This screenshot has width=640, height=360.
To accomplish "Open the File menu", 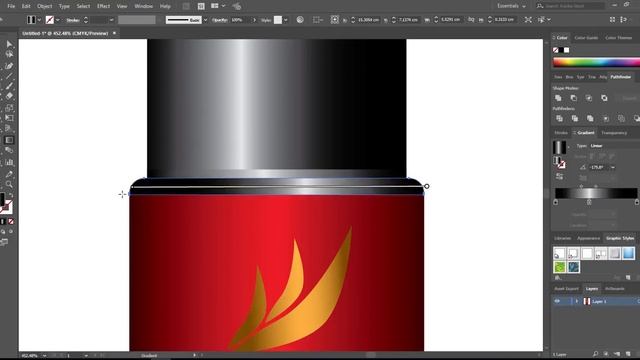I will tap(11, 6).
